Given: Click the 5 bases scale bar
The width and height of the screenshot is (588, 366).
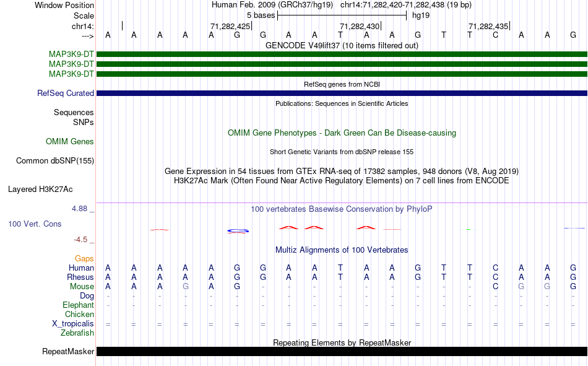Looking at the screenshot, I should (x=342, y=15).
